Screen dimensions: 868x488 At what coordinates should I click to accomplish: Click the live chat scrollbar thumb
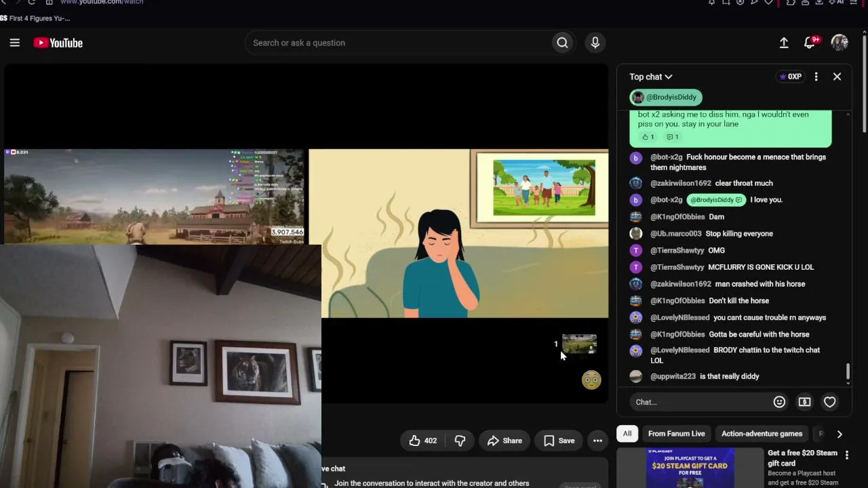coord(848,371)
